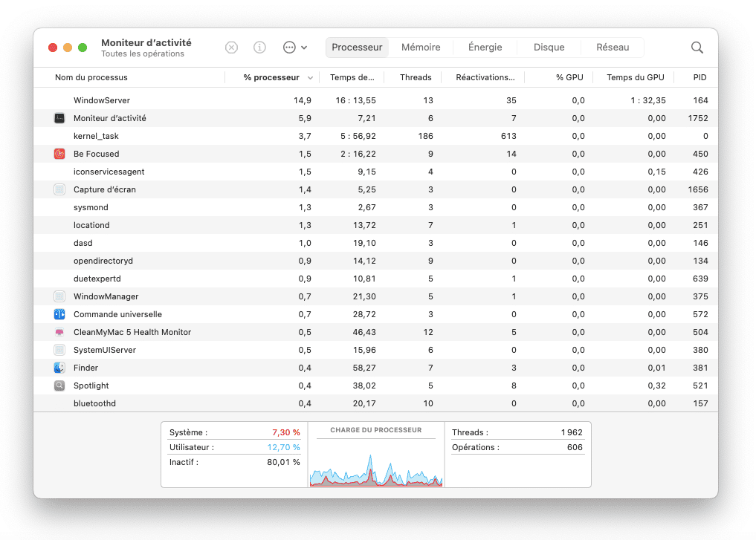Open the Énergie tab
The height and width of the screenshot is (540, 756).
pos(485,48)
